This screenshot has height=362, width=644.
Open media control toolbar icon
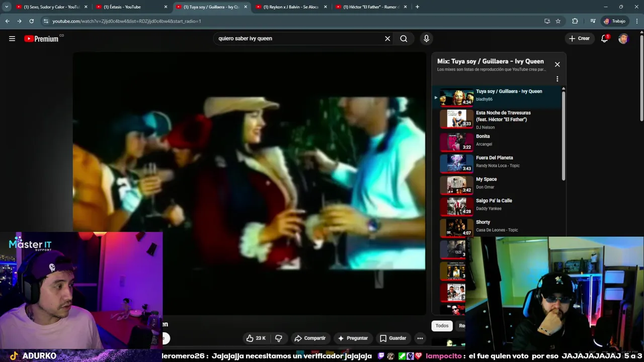pyautogui.click(x=593, y=21)
